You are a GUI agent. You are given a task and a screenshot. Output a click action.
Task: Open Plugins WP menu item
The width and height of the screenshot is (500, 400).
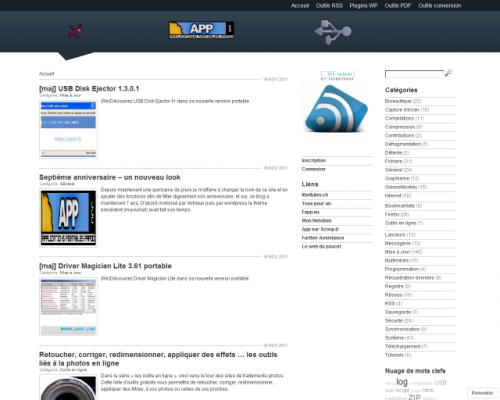click(x=363, y=6)
